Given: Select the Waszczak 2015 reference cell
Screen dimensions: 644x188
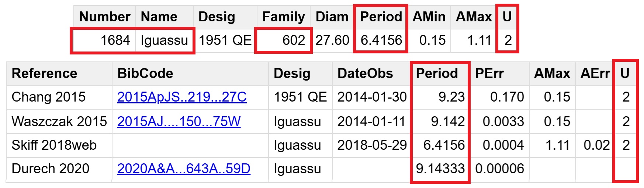Looking at the screenshot, I should [59, 121].
